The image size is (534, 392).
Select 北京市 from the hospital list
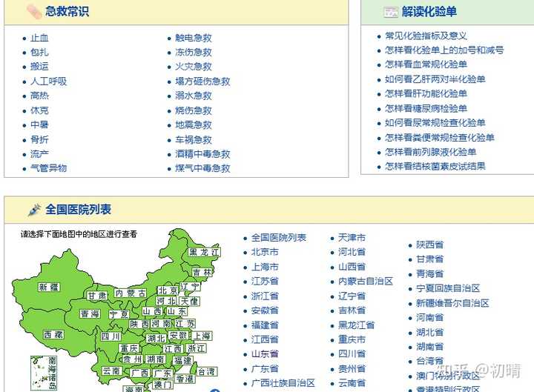(265, 252)
